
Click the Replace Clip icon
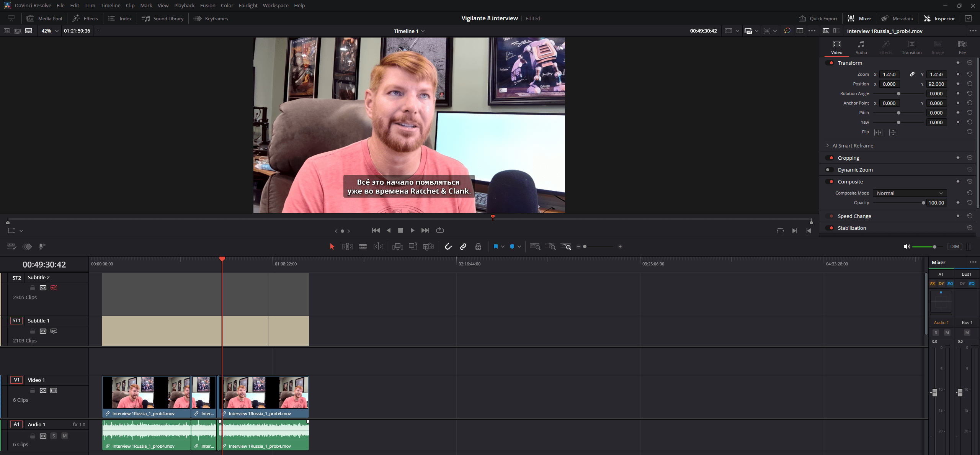[x=428, y=247]
